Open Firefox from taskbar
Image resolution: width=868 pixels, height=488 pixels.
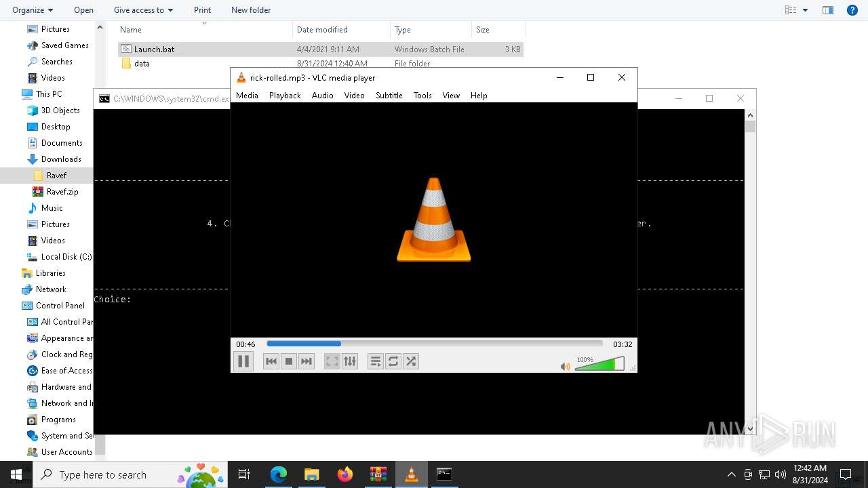pos(345,474)
